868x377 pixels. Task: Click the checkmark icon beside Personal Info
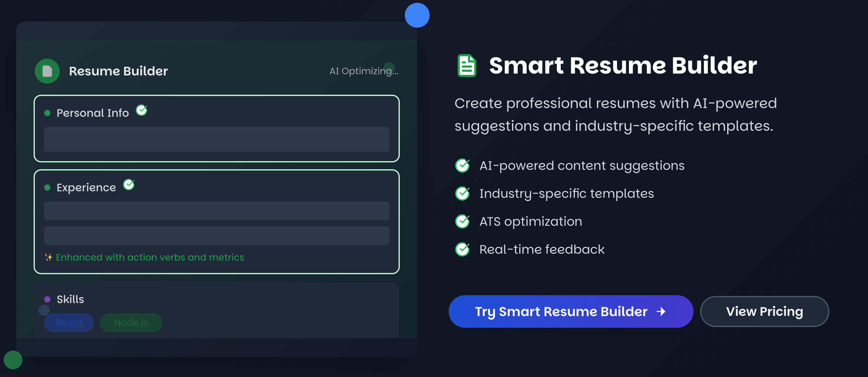click(141, 110)
